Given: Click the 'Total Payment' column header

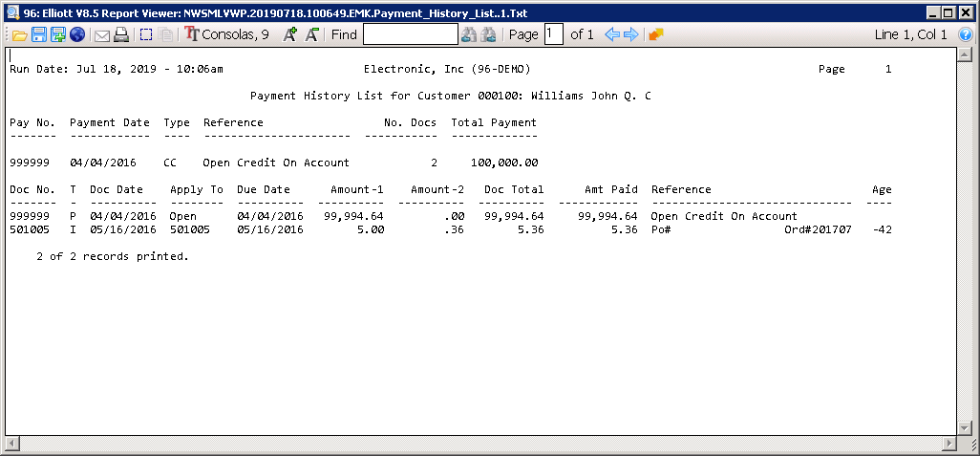Looking at the screenshot, I should 494,122.
